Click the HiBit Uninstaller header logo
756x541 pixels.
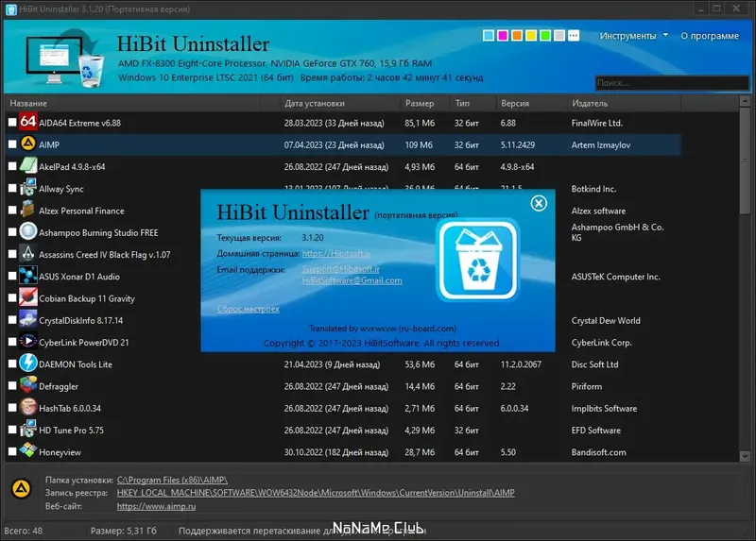tap(64, 58)
